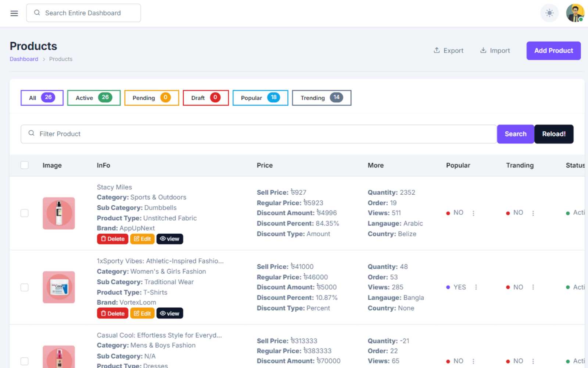Open Tranding options menu for Casual Cool
The height and width of the screenshot is (368, 588).
coord(533,361)
